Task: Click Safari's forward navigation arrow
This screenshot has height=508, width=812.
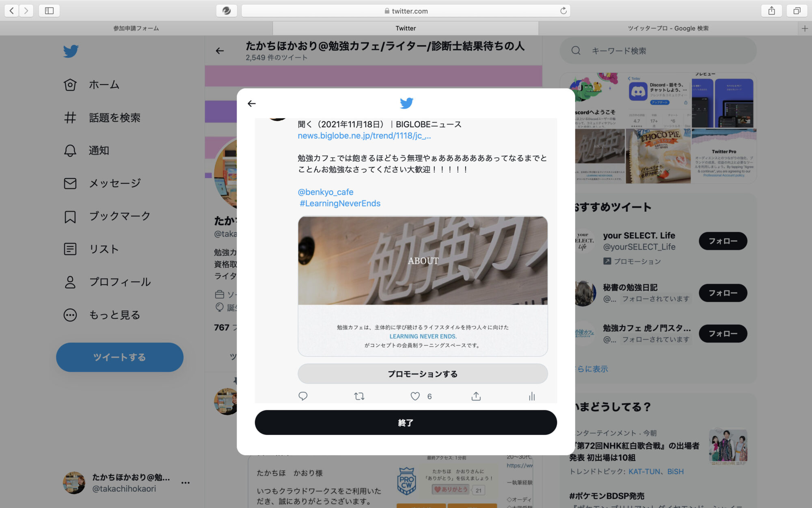Action: 26,11
